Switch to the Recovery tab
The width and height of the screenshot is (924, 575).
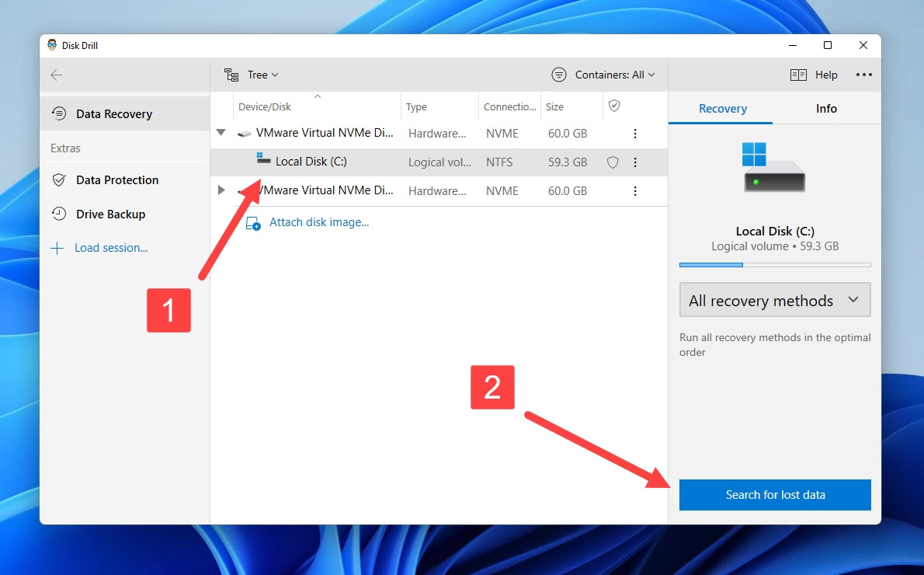(722, 109)
